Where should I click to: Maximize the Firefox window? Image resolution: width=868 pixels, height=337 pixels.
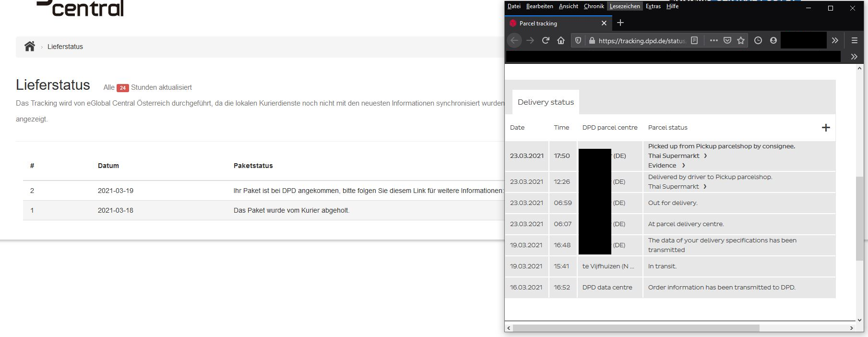click(831, 8)
